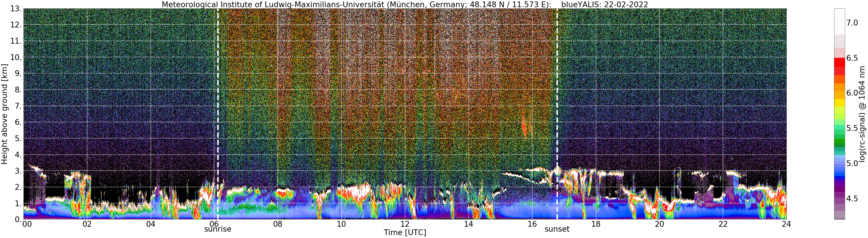
Task: Click the '7.' height tick label
Action: 18,106
